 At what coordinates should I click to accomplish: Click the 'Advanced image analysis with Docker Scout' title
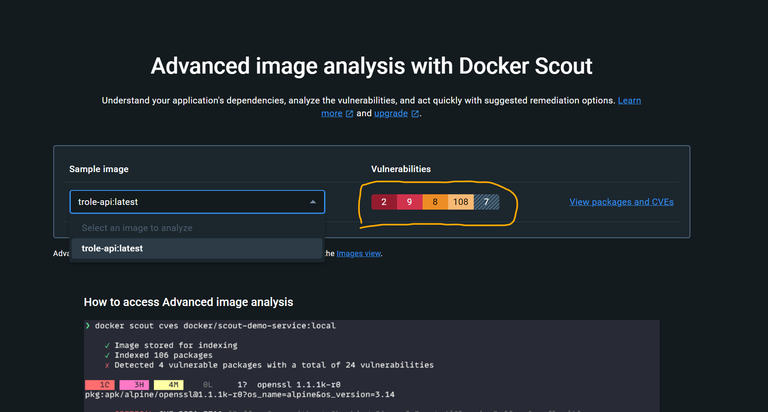[x=371, y=66]
